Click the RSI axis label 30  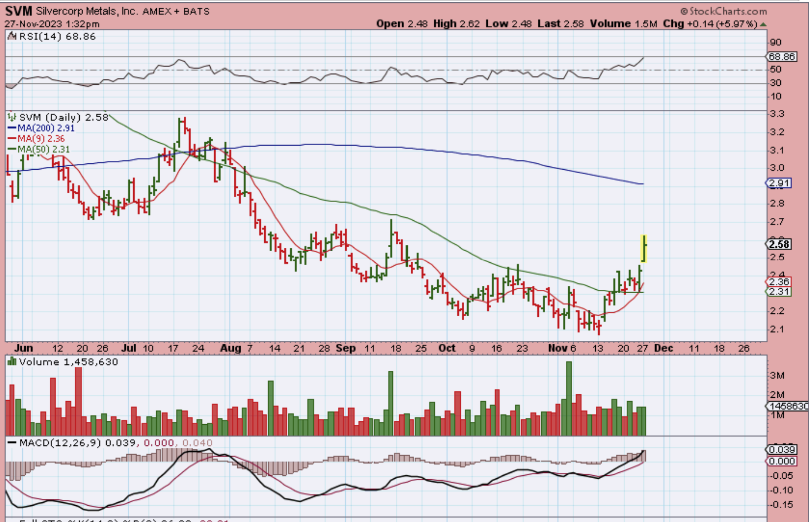click(776, 83)
